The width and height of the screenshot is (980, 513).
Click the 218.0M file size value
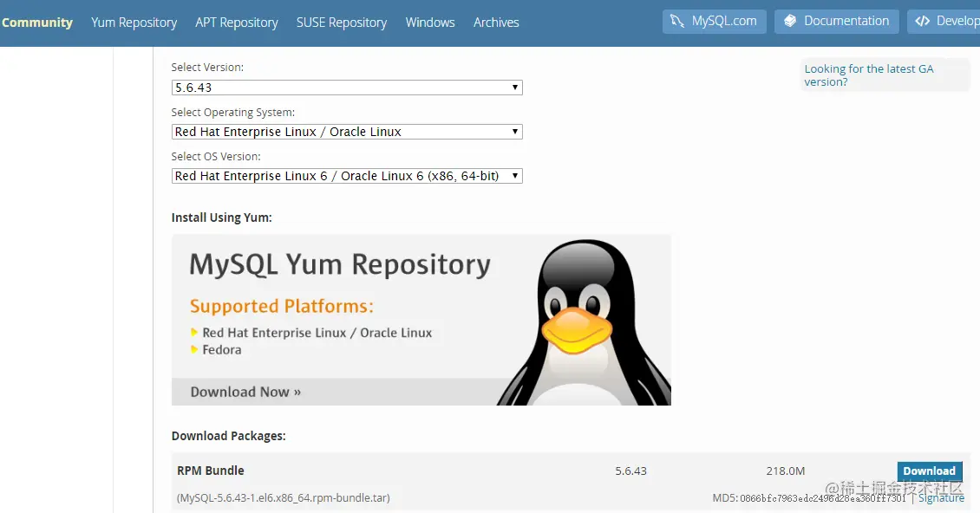(786, 471)
